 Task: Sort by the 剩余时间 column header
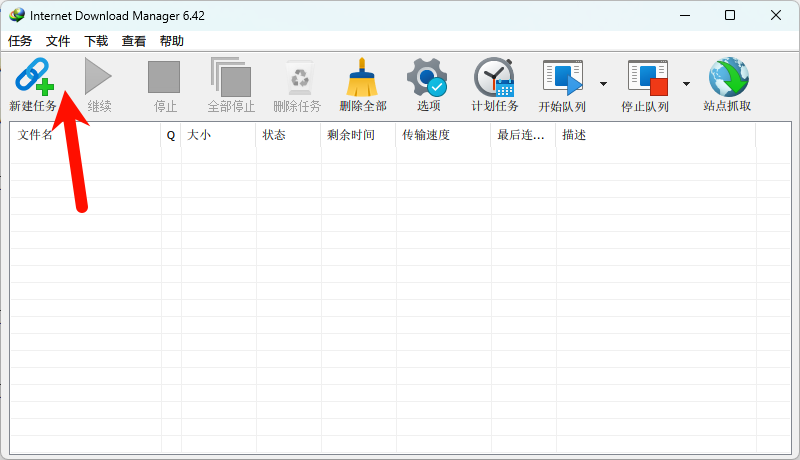point(358,135)
